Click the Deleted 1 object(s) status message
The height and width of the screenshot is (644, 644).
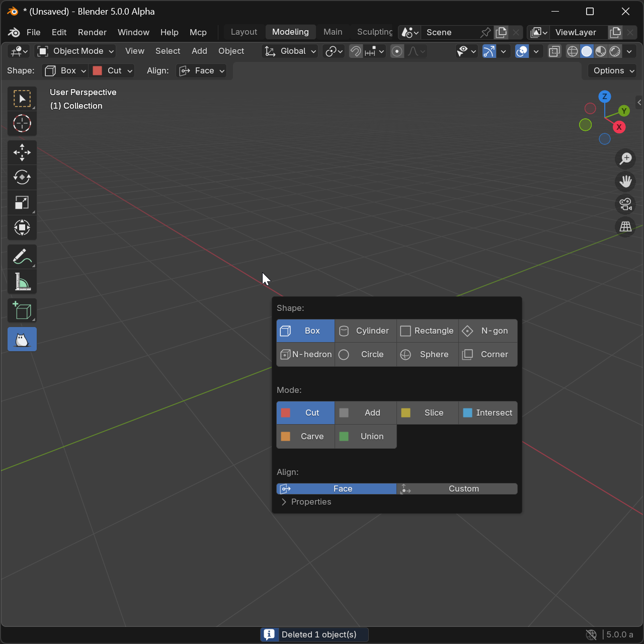pyautogui.click(x=314, y=634)
